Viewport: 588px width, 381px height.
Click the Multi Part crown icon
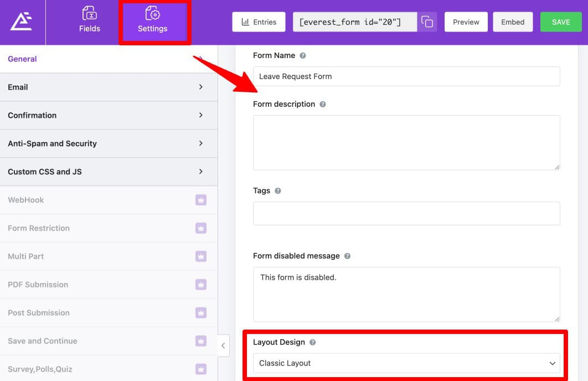tap(201, 256)
